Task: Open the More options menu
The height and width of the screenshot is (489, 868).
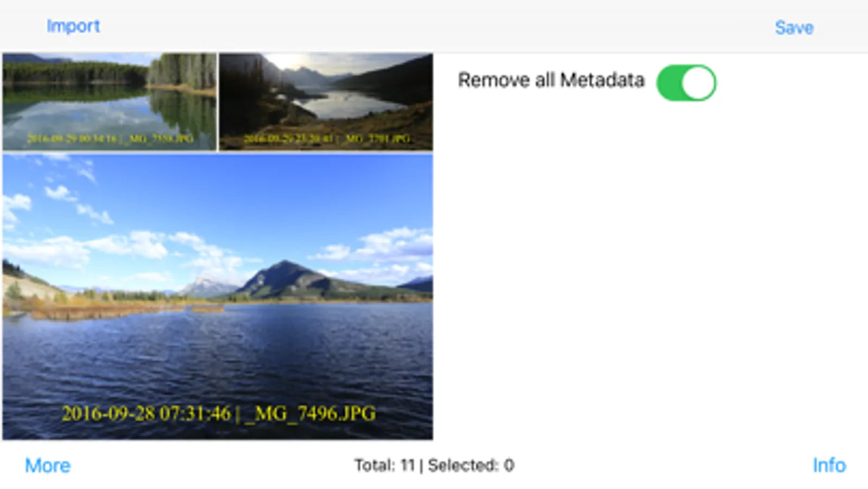Action: click(x=48, y=466)
